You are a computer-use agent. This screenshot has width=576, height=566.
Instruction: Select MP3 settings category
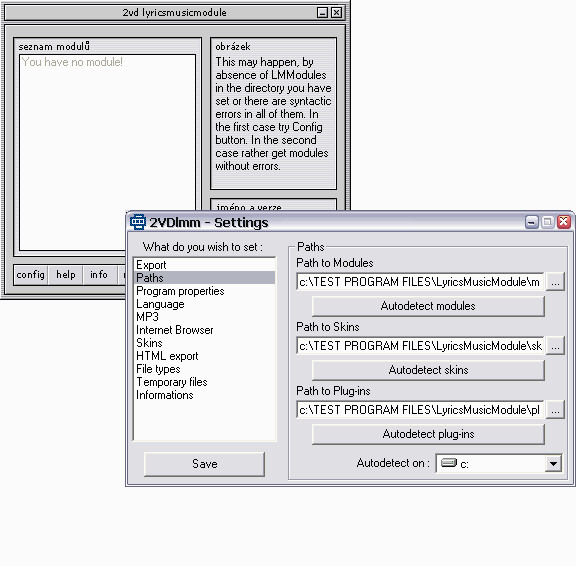[204, 317]
